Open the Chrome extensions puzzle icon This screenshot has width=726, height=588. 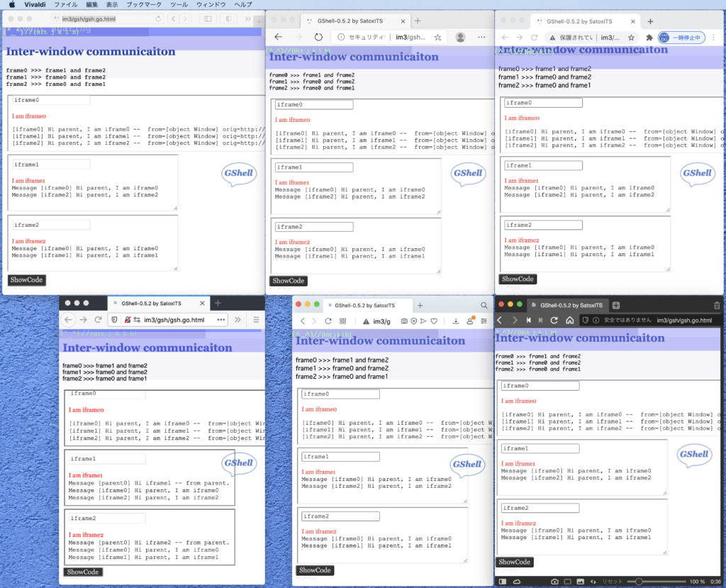coord(648,38)
